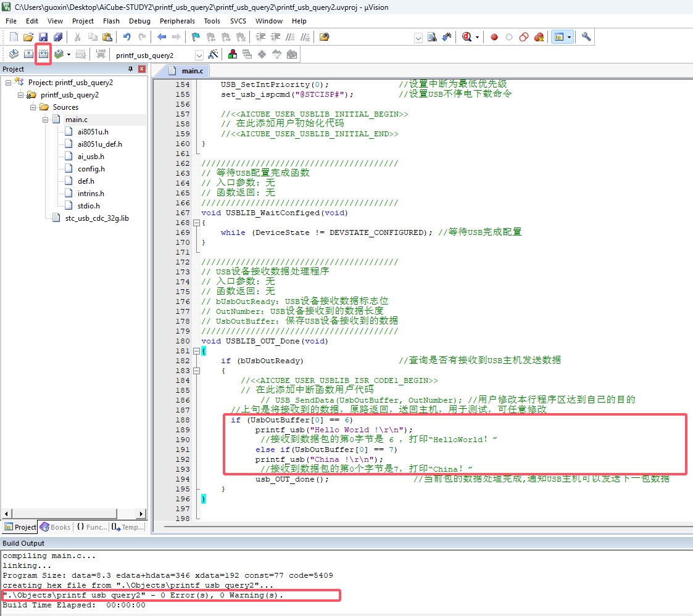This screenshot has height=616, width=693.
Task: Save the current file via floppy icon
Action: point(43,37)
